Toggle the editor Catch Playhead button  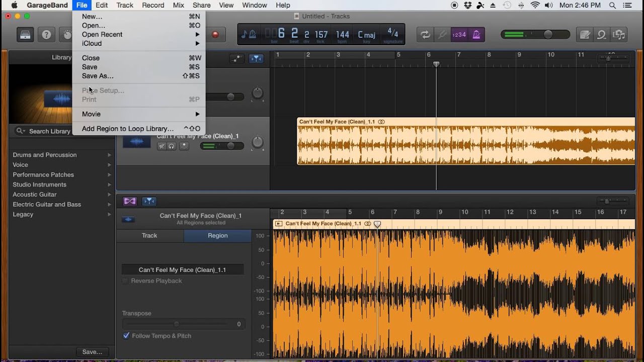[x=149, y=201]
